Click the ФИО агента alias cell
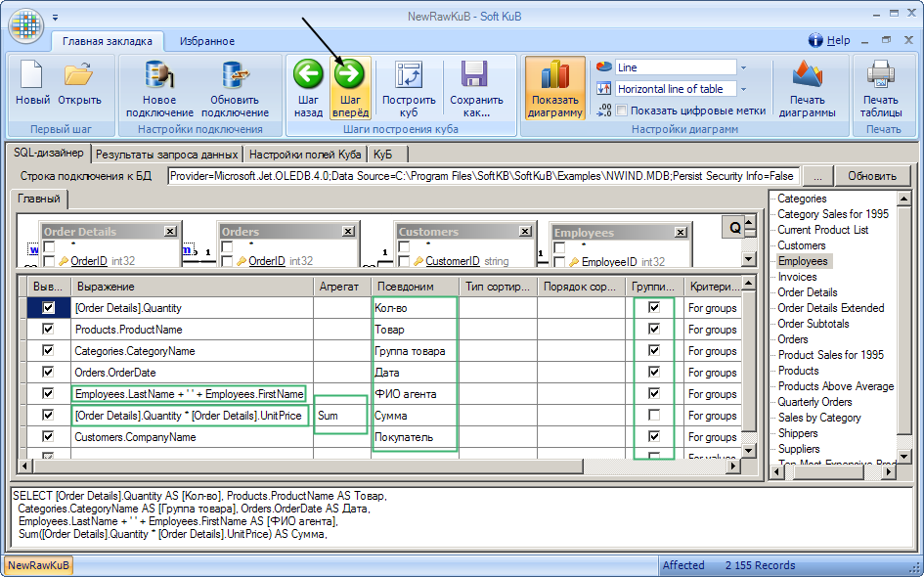Viewport: 924px width, 577px height. click(415, 394)
